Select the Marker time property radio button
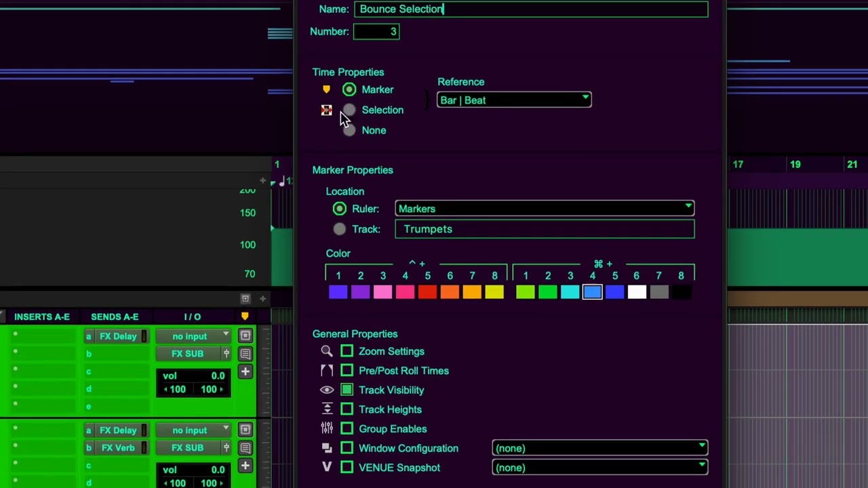The height and width of the screenshot is (488, 868). point(349,89)
